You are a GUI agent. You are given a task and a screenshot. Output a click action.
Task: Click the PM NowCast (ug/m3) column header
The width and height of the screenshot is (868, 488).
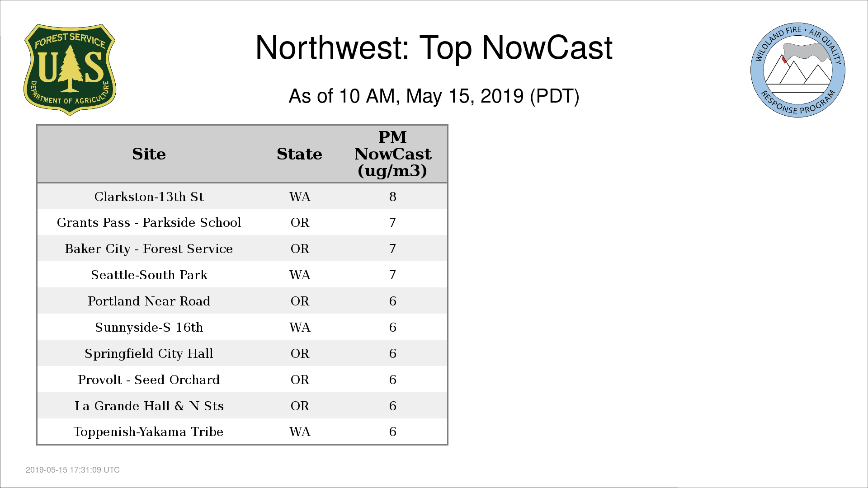pyautogui.click(x=392, y=154)
